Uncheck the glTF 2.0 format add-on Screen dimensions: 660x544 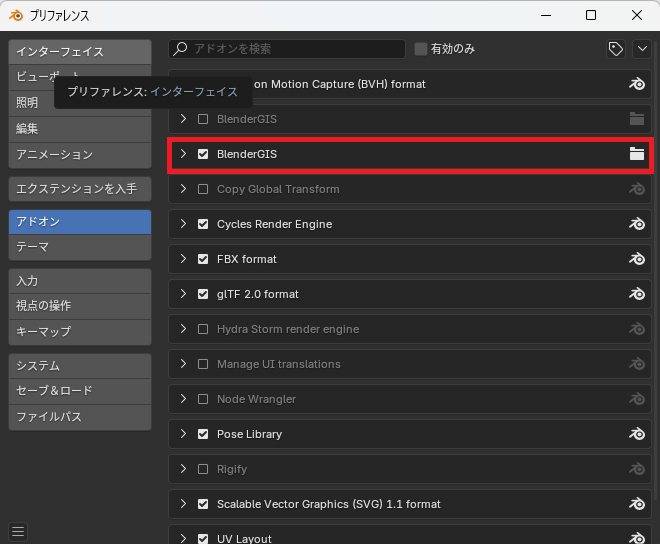203,294
